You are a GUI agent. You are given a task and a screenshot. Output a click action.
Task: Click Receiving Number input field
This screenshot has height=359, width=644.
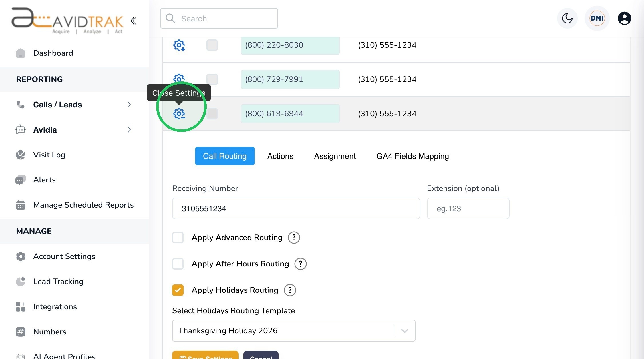(296, 208)
